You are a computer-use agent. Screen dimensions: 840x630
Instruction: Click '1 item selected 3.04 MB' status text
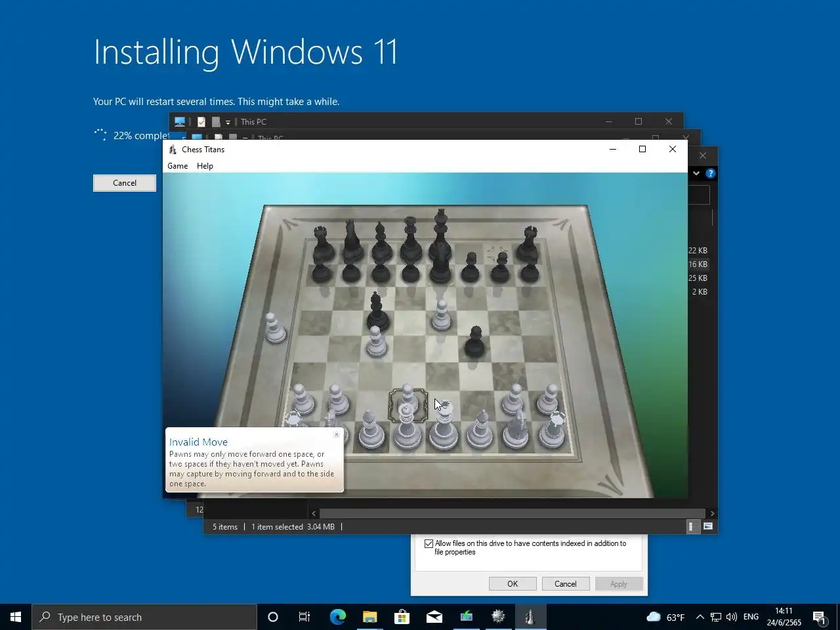click(293, 527)
